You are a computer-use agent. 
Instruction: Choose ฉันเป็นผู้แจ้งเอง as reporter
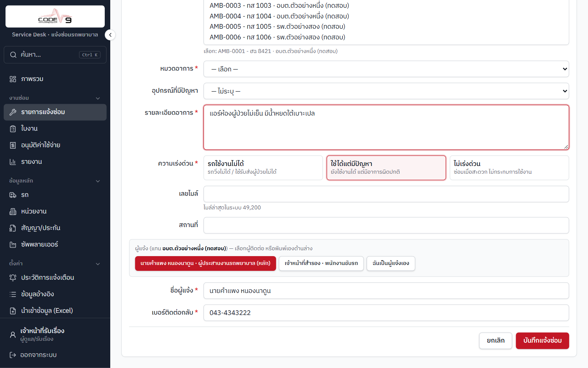click(x=391, y=263)
